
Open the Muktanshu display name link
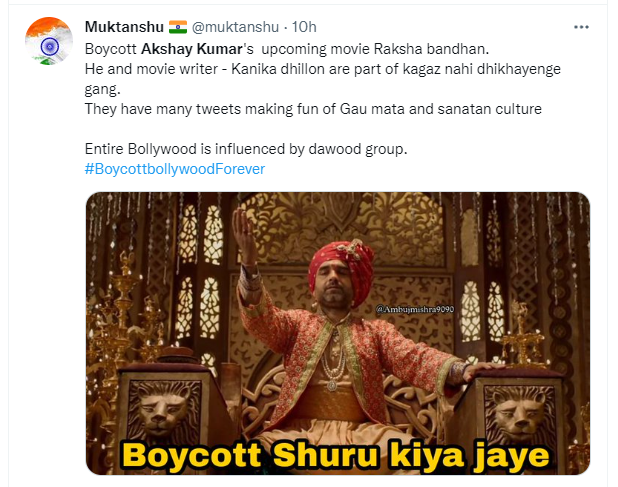[124, 27]
